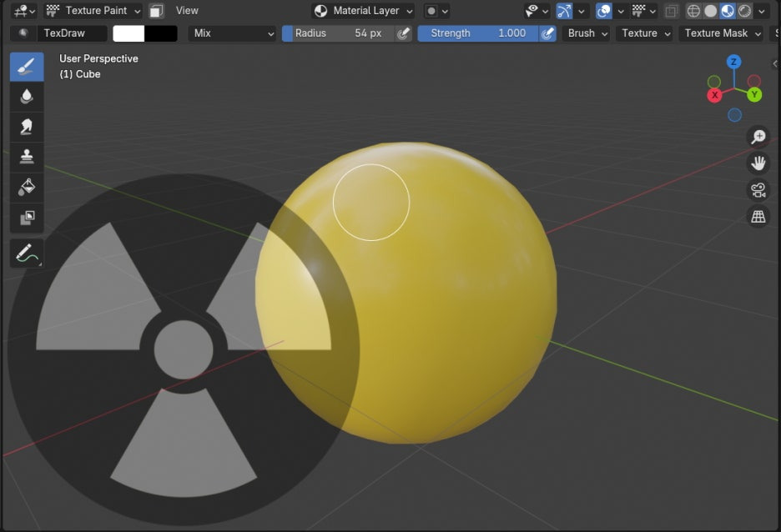Image resolution: width=781 pixels, height=532 pixels.
Task: Select solid viewport shading
Action: pyautogui.click(x=711, y=11)
